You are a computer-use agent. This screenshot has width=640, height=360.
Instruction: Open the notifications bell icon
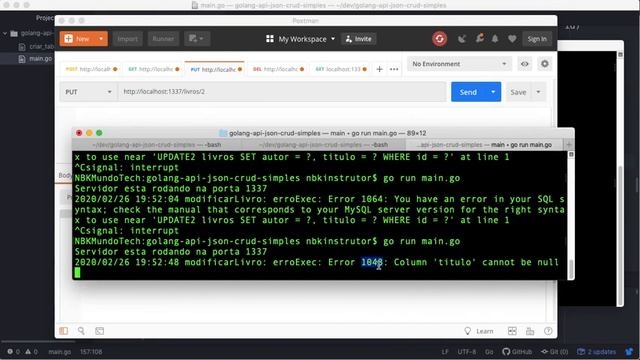click(495, 39)
